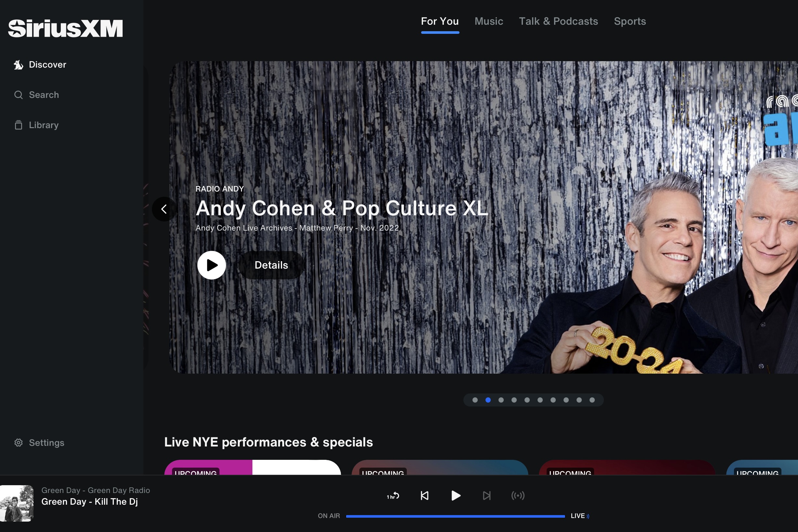The width and height of the screenshot is (798, 532).
Task: Skip to previous track in player
Action: coord(424,496)
